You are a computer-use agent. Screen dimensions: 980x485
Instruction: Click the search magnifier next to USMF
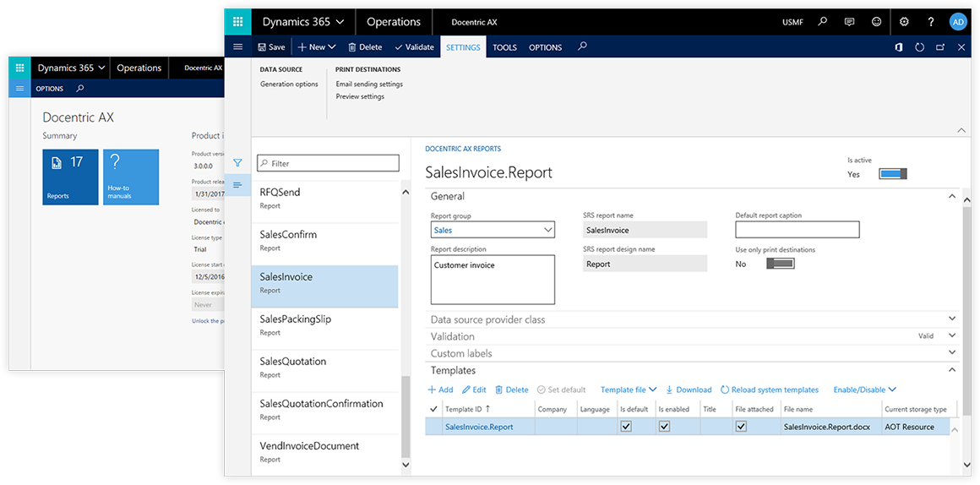823,22
